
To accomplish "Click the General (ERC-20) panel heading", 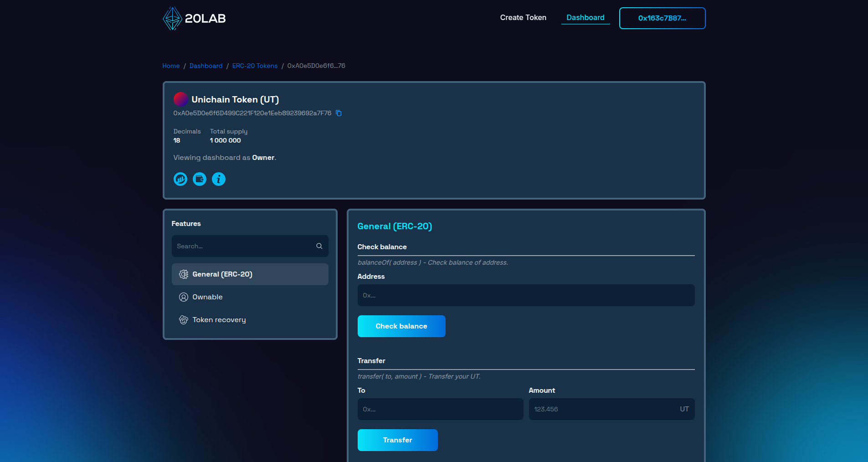I will click(x=395, y=226).
